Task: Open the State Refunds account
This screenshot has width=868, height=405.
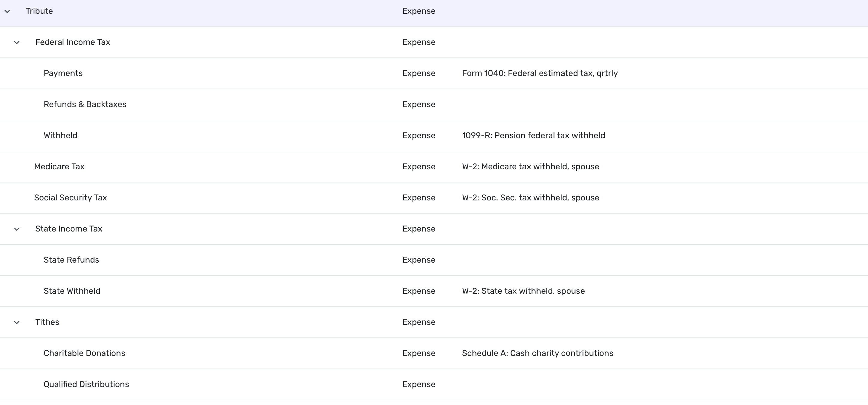Action: (71, 260)
